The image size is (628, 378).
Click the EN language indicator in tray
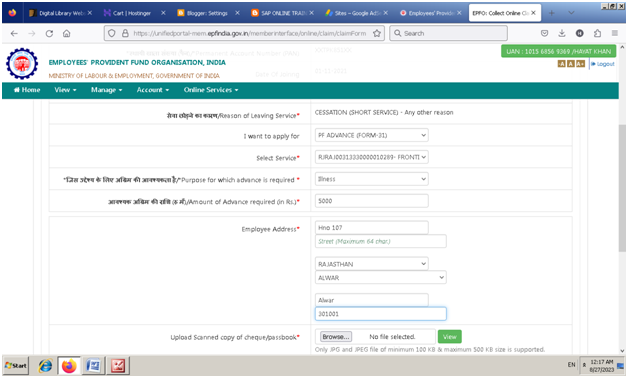[572, 365]
